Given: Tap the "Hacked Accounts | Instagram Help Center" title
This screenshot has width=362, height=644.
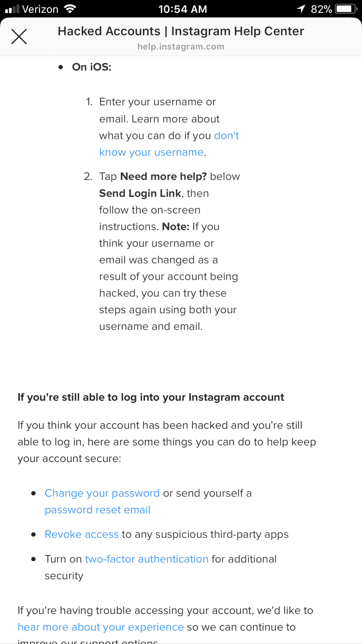Looking at the screenshot, I should click(181, 31).
